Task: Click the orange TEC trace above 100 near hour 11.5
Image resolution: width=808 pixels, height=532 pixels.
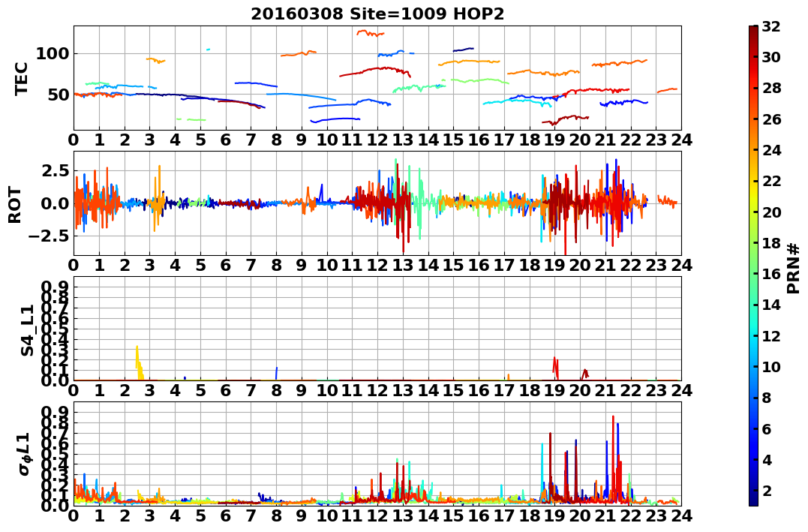Action: pos(370,33)
